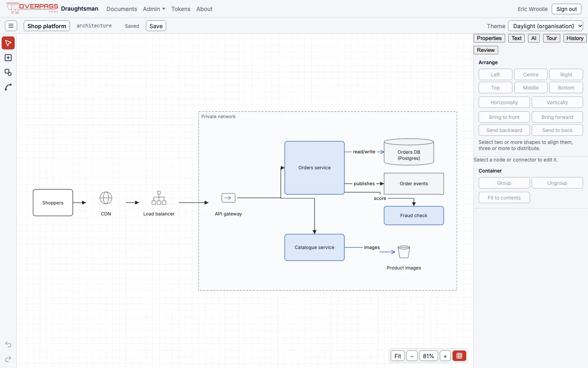Screen dimensions: 588x368
Task: Click the Sign out button
Action: point(566,9)
